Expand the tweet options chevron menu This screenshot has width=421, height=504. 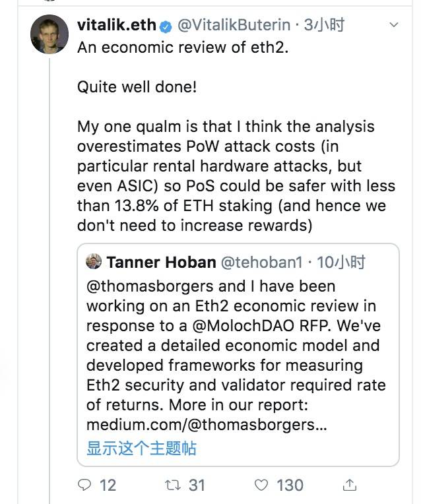click(394, 25)
